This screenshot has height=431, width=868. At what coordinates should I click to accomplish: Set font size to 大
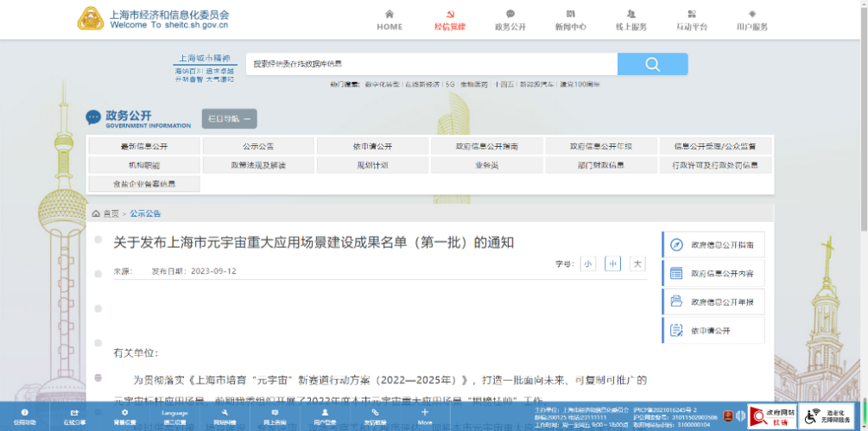[x=637, y=264]
